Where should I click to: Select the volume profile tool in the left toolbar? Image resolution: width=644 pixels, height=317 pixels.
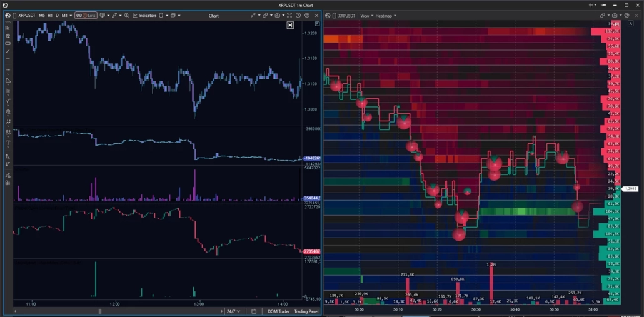coord(8,28)
